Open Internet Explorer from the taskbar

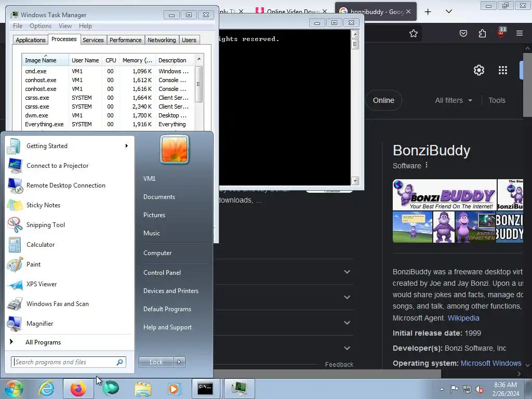pos(46,389)
